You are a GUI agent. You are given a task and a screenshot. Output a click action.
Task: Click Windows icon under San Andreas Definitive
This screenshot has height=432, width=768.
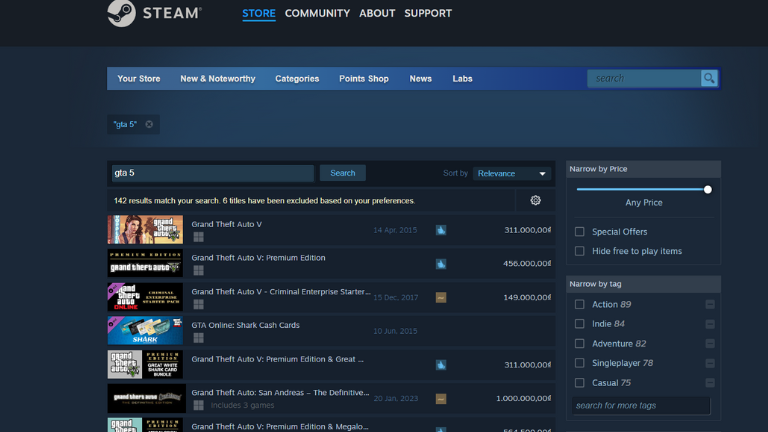click(x=198, y=405)
